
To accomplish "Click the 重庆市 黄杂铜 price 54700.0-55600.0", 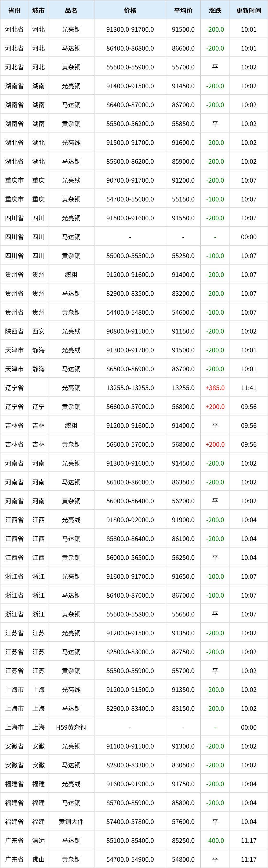I will click(x=130, y=199).
